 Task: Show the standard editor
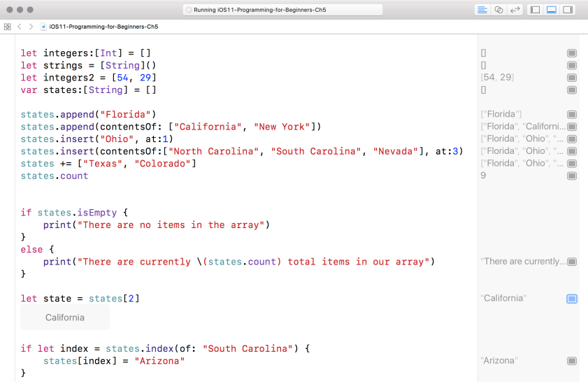[x=482, y=10]
